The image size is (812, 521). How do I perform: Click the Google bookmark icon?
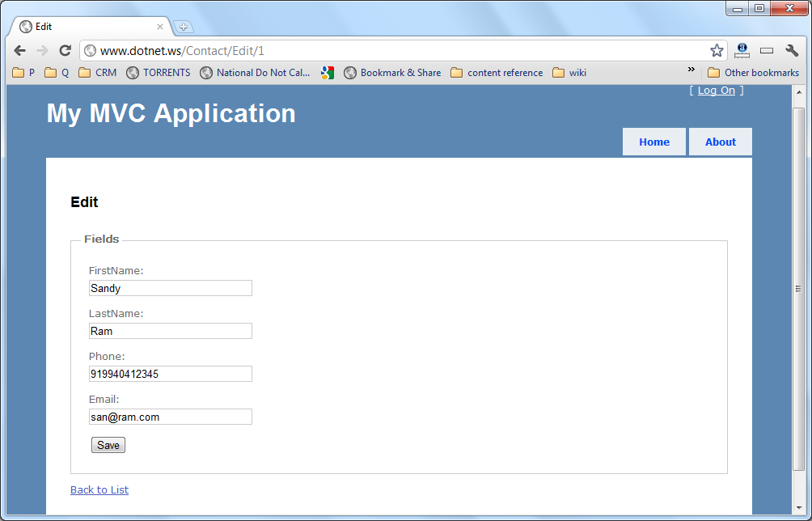tap(327, 73)
